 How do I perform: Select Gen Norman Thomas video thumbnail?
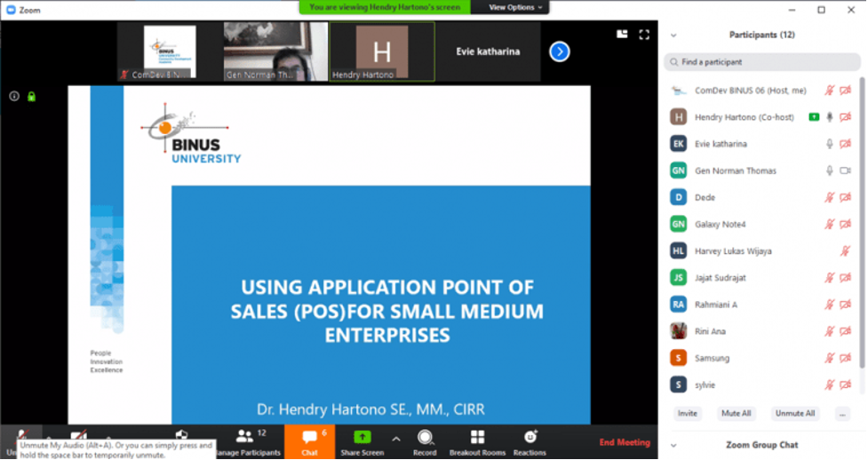point(275,52)
